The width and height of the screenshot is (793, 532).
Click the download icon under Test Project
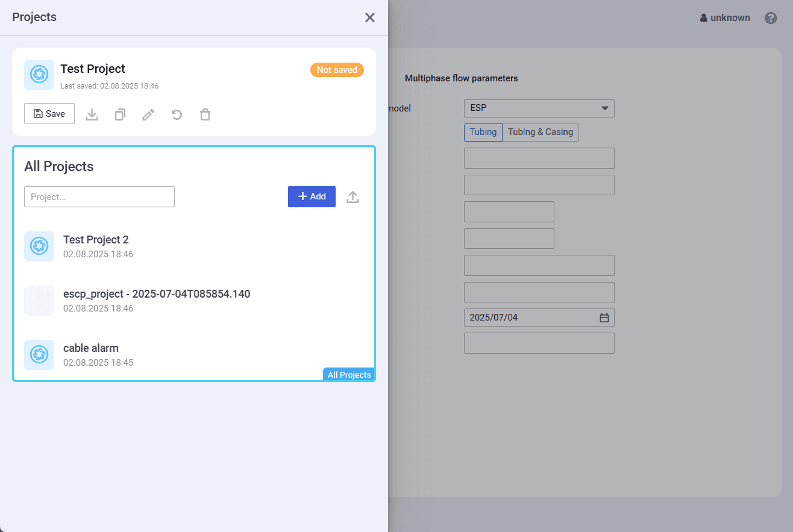tap(92, 114)
